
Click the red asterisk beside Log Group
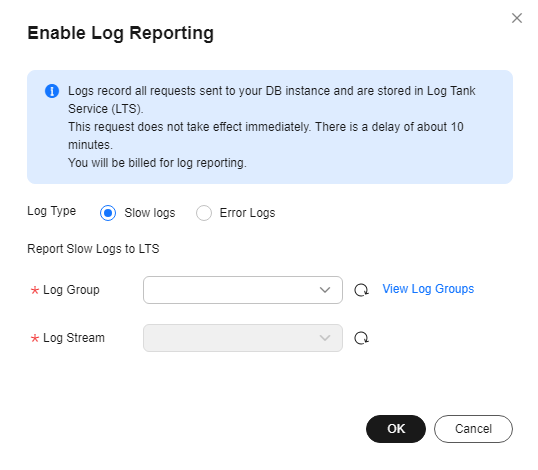coord(35,291)
